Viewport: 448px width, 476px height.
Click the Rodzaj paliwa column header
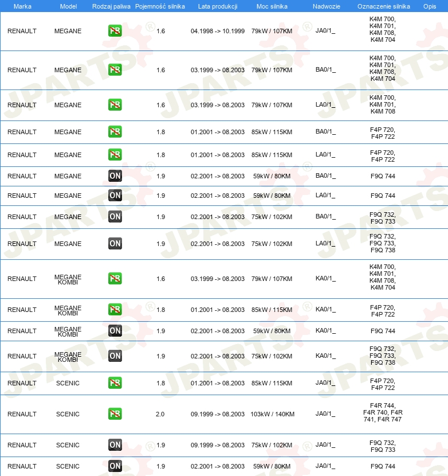[111, 6]
